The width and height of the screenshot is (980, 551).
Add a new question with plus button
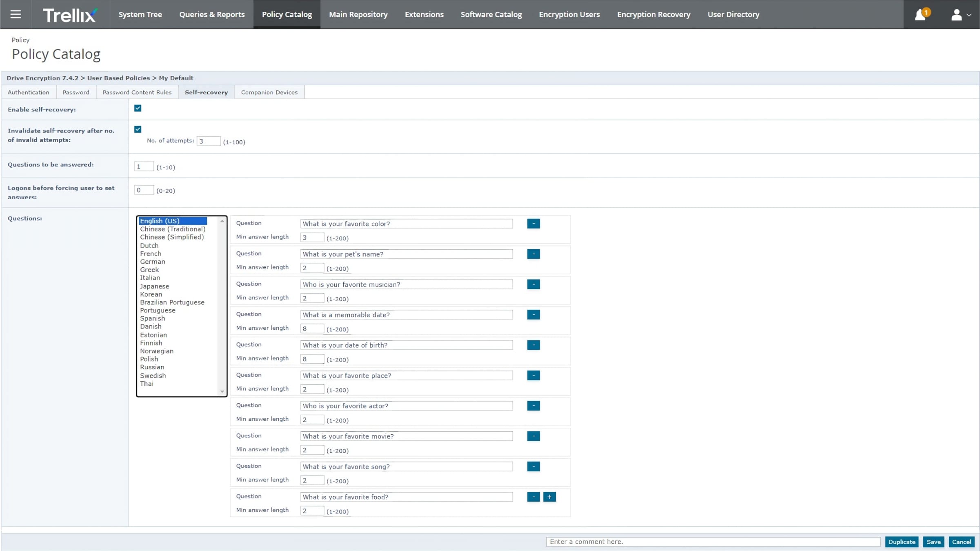coord(549,497)
